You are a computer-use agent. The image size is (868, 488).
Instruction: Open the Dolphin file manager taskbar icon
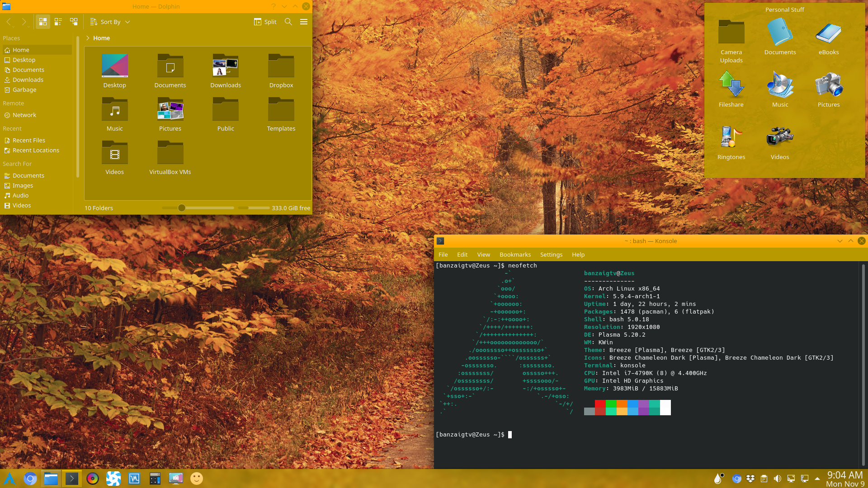click(x=51, y=479)
